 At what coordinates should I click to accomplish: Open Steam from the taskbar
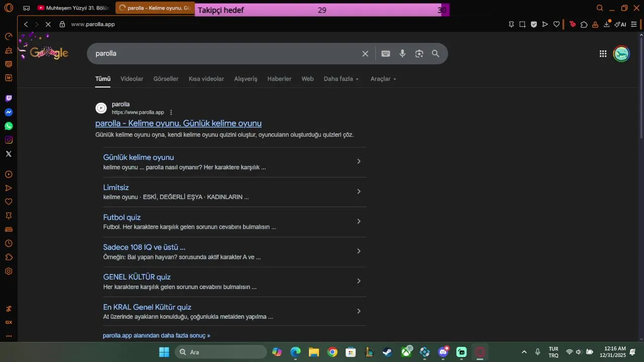(x=387, y=352)
